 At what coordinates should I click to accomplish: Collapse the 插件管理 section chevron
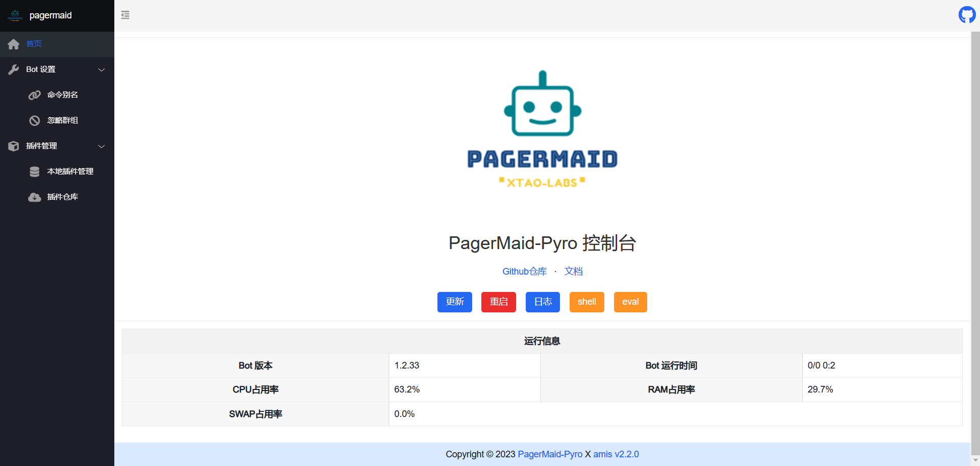click(x=102, y=146)
